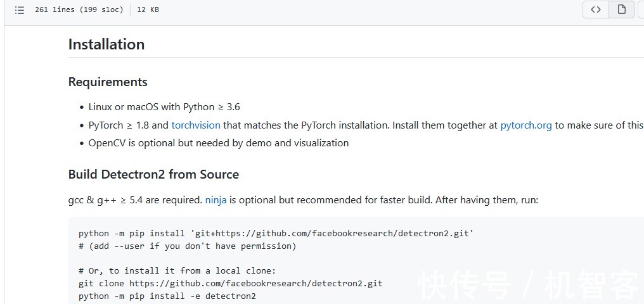Click the pip install git+https command line

click(x=276, y=234)
